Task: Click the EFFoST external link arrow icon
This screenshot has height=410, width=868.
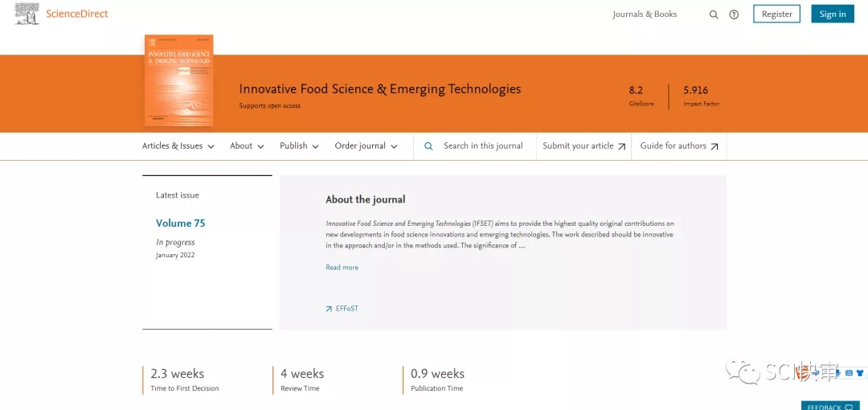Action: (329, 309)
